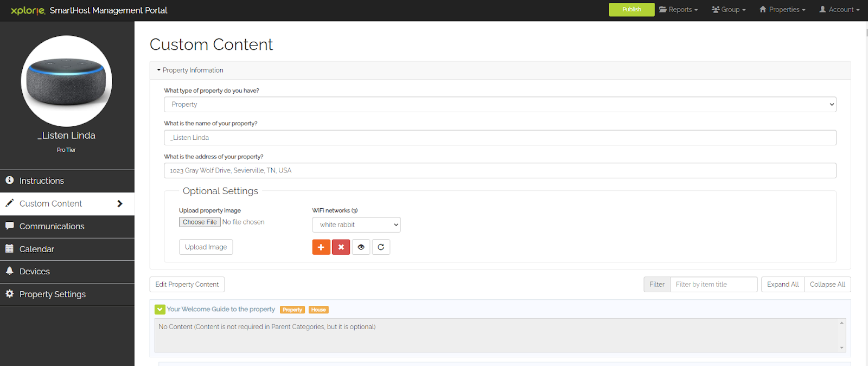This screenshot has height=366, width=868.
Task: Select Custom Content sidebar item
Action: pos(67,203)
